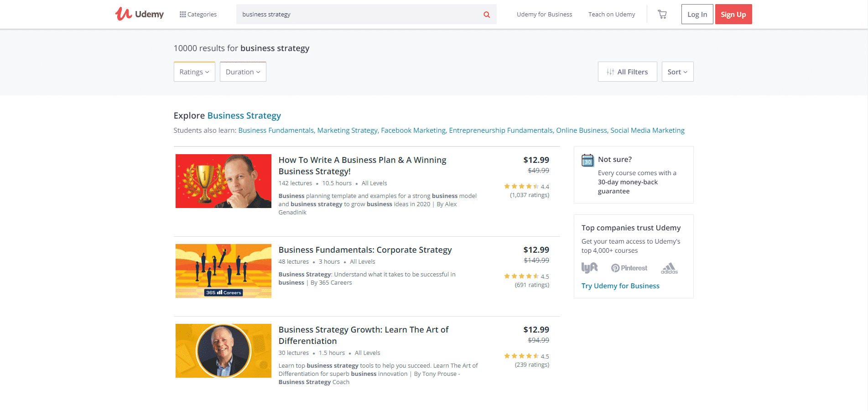868x411 pixels.
Task: Open Business Fundamentals related topic
Action: pyautogui.click(x=276, y=130)
